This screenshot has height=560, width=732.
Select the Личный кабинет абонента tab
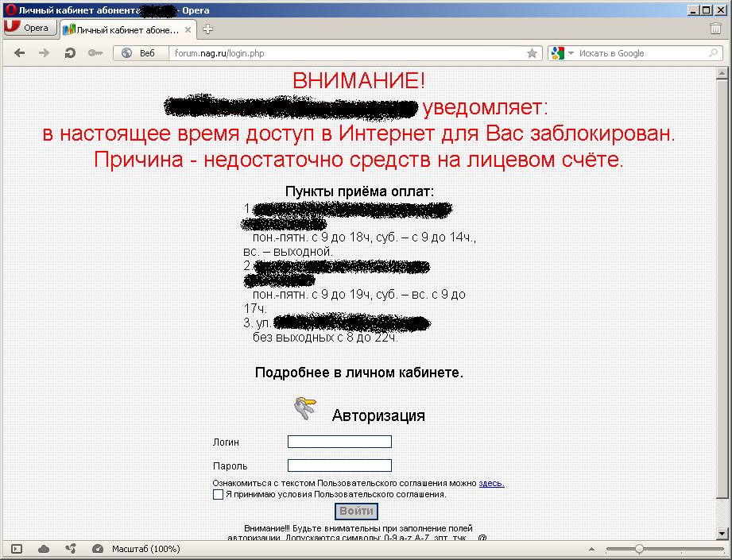pos(127,30)
